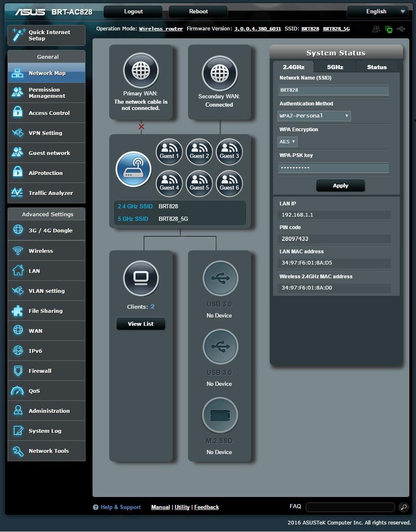
Task: Open the Manual link
Action: (160, 507)
